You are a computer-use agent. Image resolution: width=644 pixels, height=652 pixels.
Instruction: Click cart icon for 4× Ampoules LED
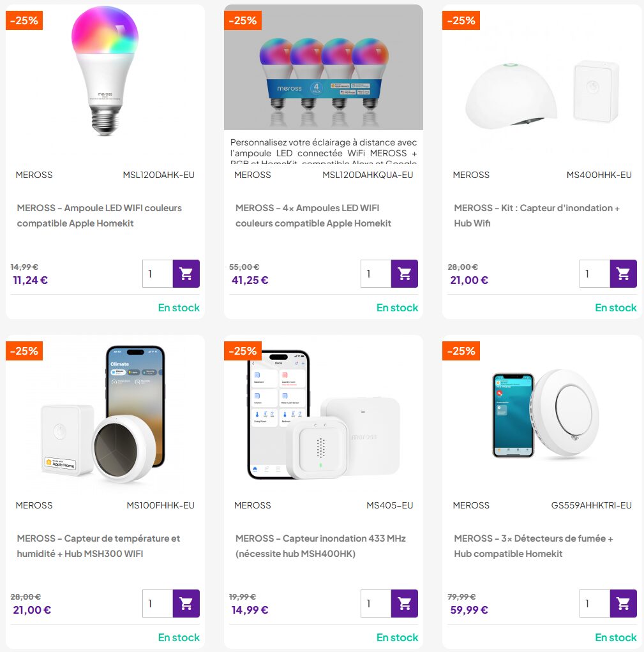point(405,274)
